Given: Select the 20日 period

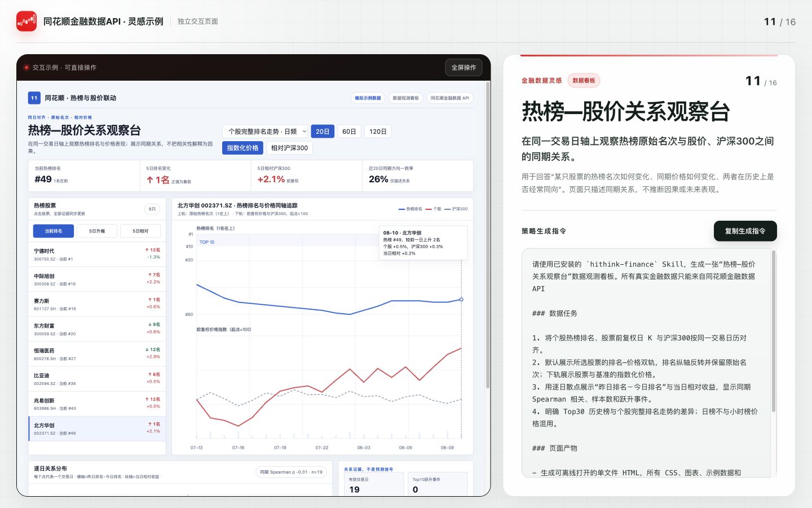Looking at the screenshot, I should 323,132.
